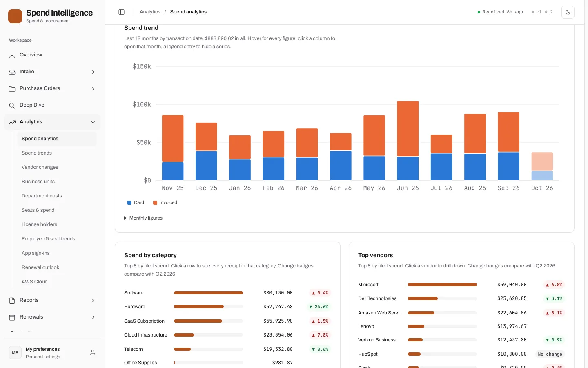Expand the Purchase Orders chevron
This screenshot has height=368, width=588.
93,89
